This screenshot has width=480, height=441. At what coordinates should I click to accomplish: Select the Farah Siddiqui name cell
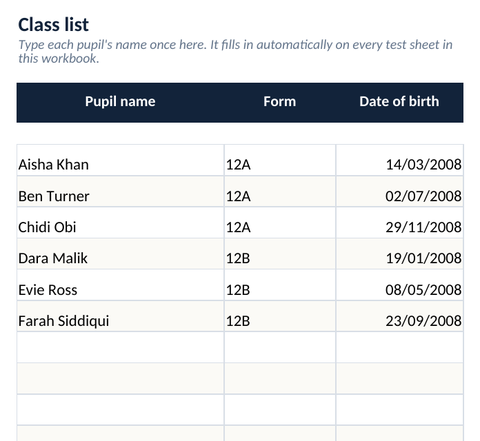pyautogui.click(x=120, y=316)
